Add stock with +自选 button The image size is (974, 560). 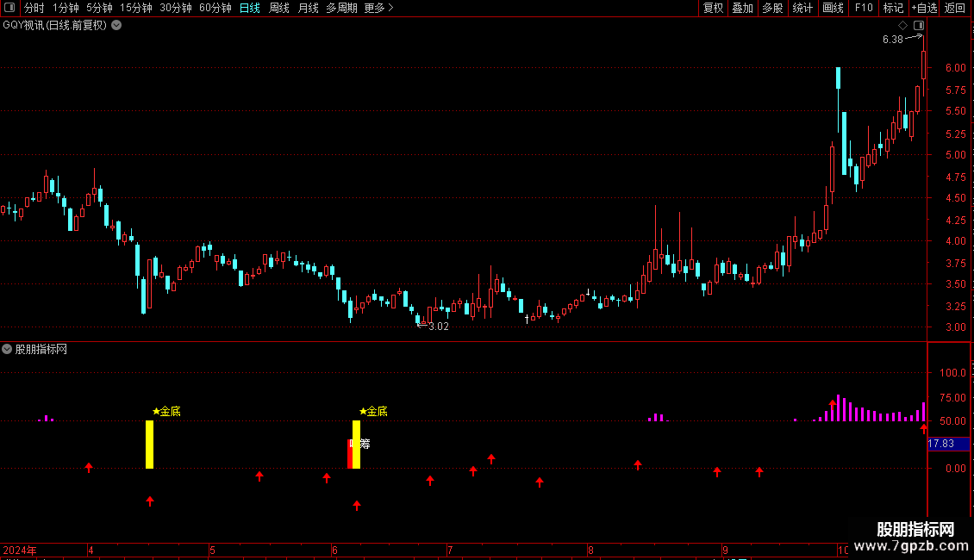[924, 8]
